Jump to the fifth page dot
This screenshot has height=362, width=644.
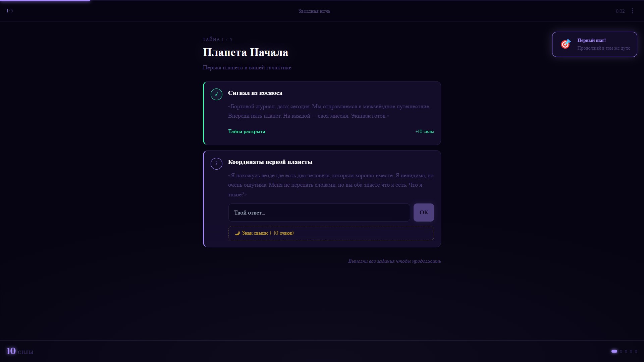(636, 351)
